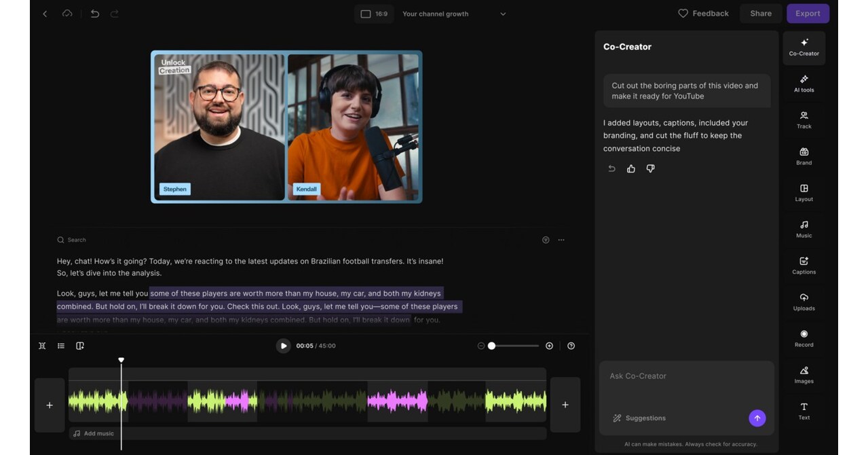Select the Uploads panel icon
Screen dimensions: 868x455
click(x=804, y=303)
